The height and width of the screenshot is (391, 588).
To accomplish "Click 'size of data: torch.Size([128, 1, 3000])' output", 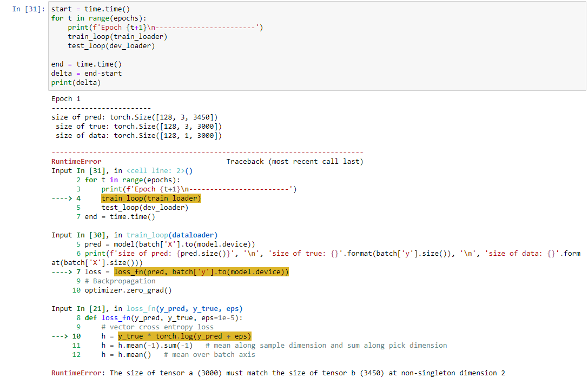I will click(138, 136).
